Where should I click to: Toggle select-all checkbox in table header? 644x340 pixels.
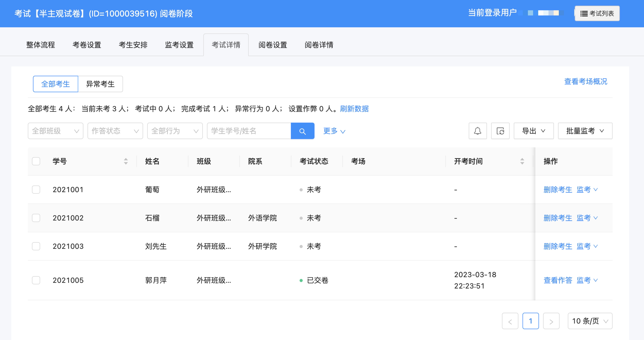pos(36,161)
